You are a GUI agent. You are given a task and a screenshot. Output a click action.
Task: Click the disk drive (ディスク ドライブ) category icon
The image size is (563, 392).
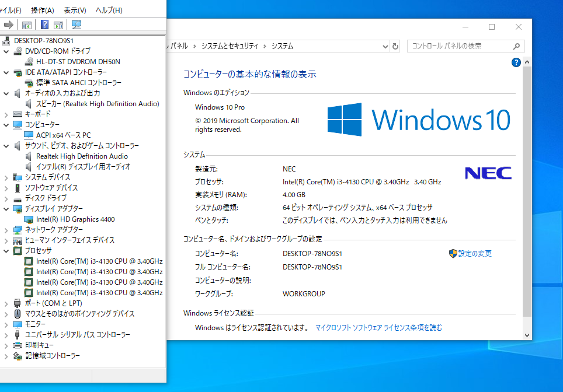18,198
